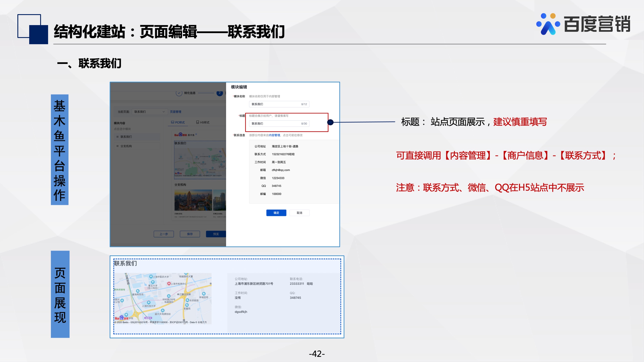
Task: Click the 模块名称 input field
Action: point(279,104)
